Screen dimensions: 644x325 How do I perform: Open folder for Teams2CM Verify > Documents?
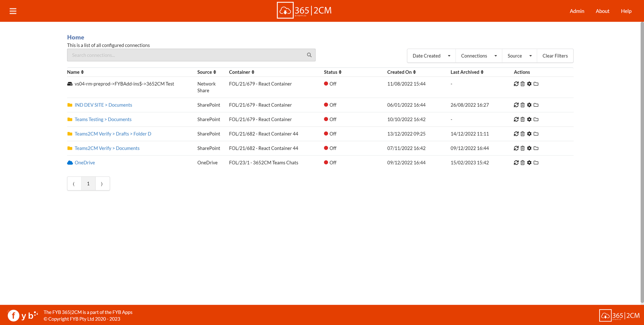pyautogui.click(x=536, y=148)
